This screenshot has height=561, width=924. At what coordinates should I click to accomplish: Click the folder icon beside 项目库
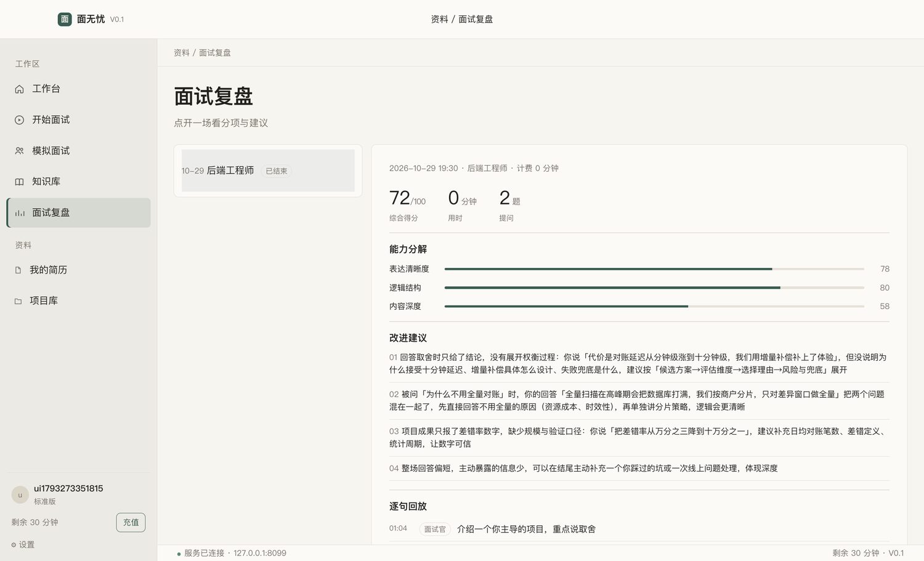tap(18, 301)
